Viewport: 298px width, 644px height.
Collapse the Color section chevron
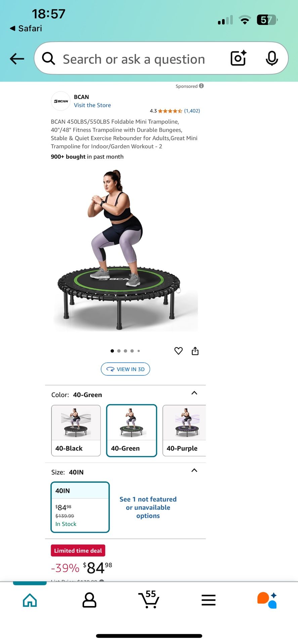click(x=194, y=393)
